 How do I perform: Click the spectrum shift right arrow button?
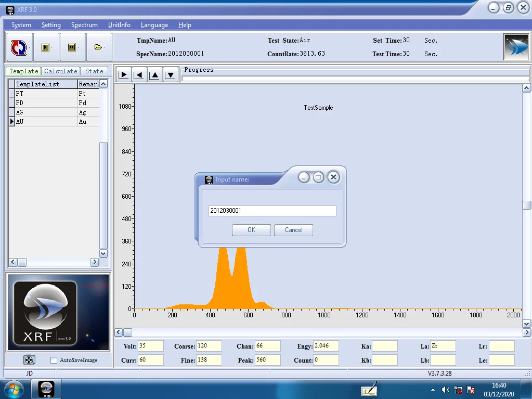(124, 75)
